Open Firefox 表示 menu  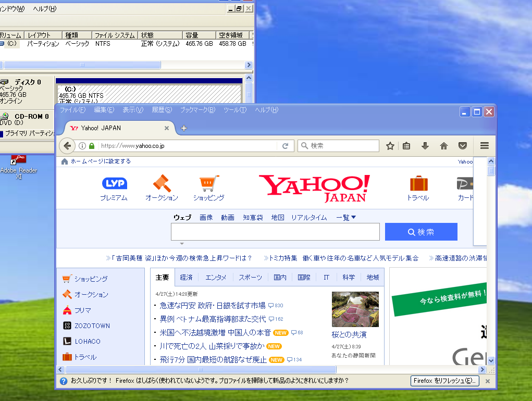point(133,110)
